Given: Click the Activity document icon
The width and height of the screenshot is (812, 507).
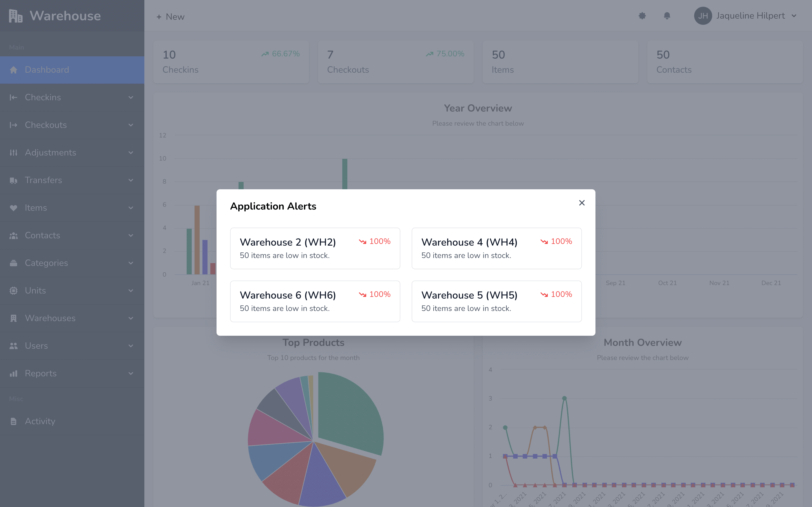Looking at the screenshot, I should click(14, 421).
